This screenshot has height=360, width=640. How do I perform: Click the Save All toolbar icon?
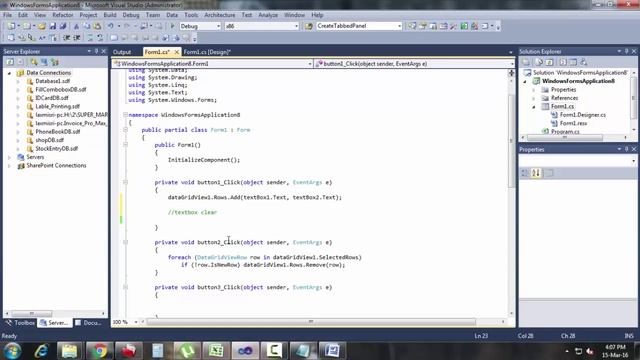point(63,26)
